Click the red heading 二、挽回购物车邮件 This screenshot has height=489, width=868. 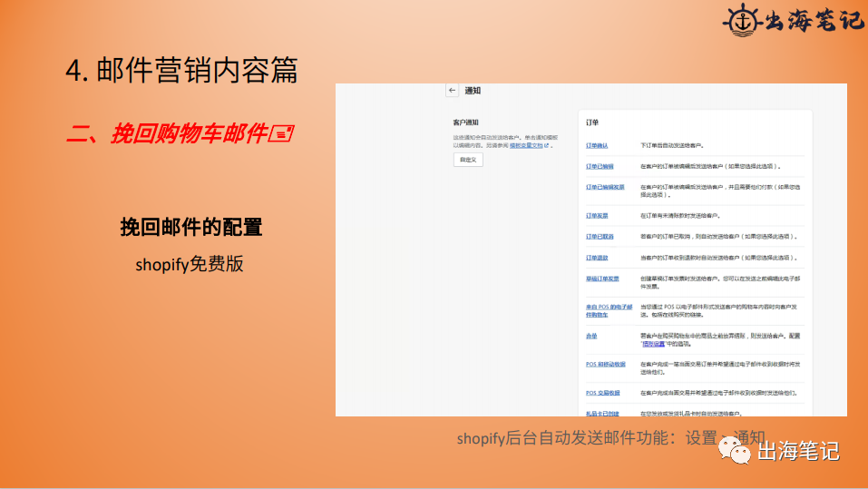tap(167, 133)
